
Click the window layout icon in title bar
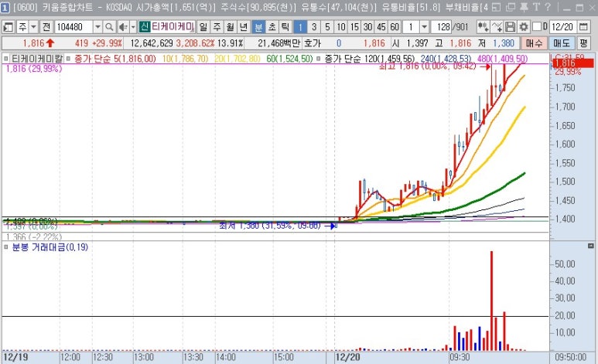tap(496, 7)
